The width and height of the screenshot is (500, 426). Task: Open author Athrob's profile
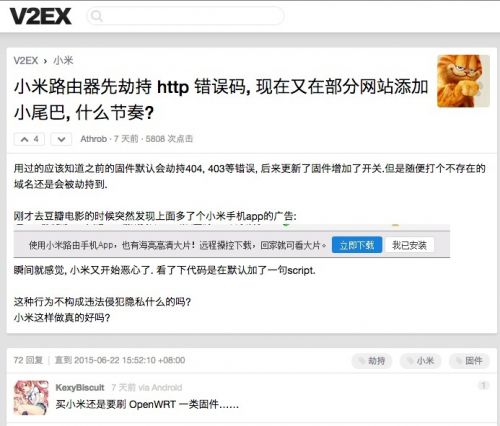(x=93, y=139)
